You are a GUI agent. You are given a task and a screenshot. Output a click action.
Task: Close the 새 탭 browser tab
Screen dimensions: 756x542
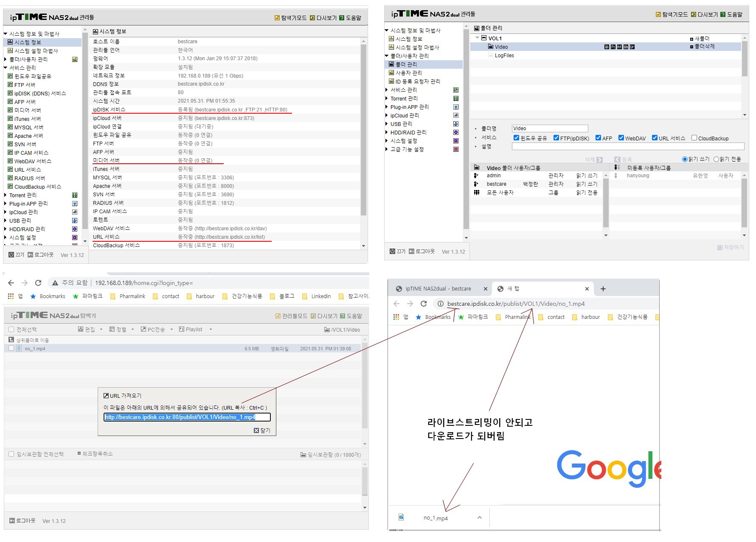587,289
